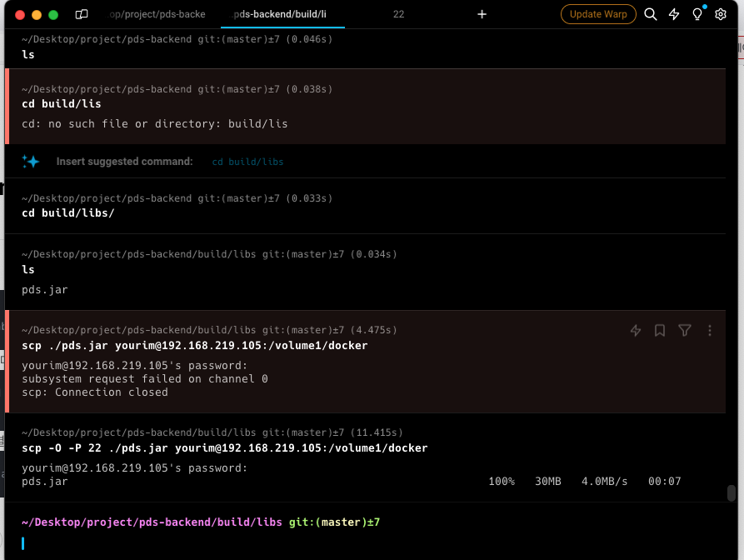Bookmark the failed scp command block
The height and width of the screenshot is (560, 744).
point(660,330)
